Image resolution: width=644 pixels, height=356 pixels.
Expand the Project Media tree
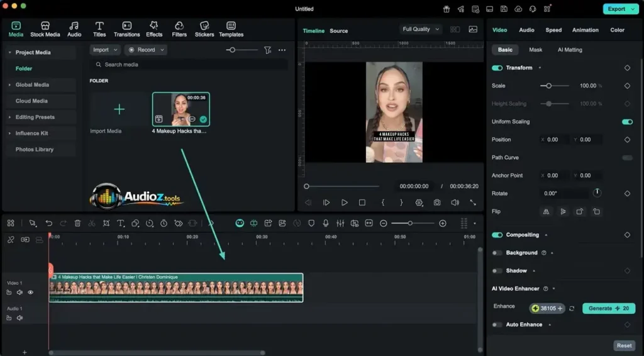[x=10, y=53]
